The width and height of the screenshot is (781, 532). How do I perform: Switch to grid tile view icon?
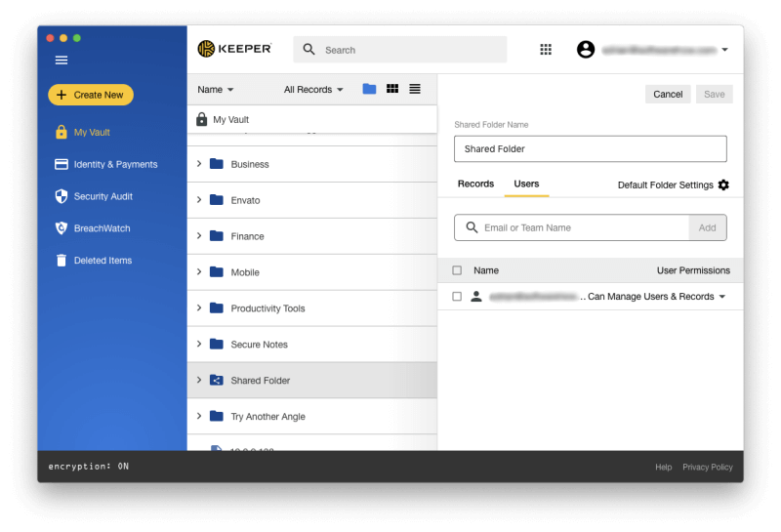coord(392,89)
